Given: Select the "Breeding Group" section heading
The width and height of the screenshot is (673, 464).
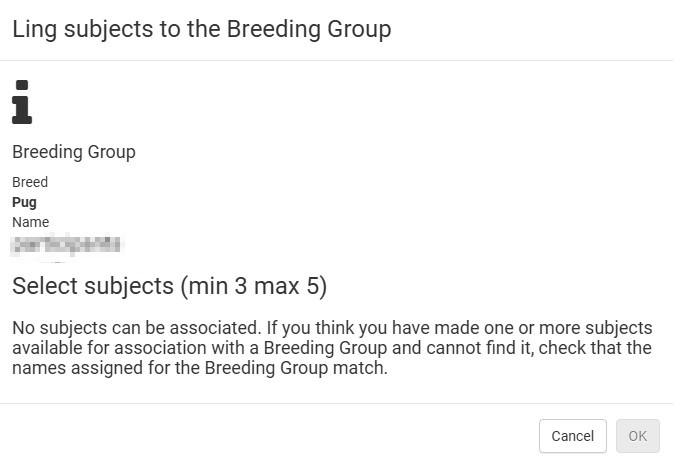Looking at the screenshot, I should pyautogui.click(x=74, y=153).
